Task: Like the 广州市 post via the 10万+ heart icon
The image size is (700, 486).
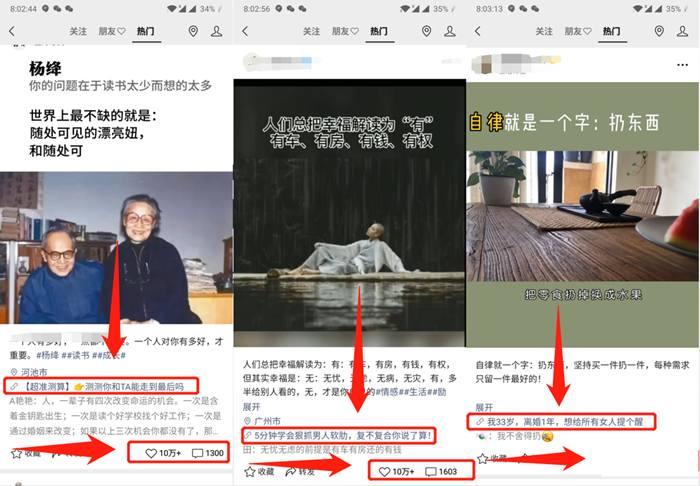Action: tap(384, 472)
